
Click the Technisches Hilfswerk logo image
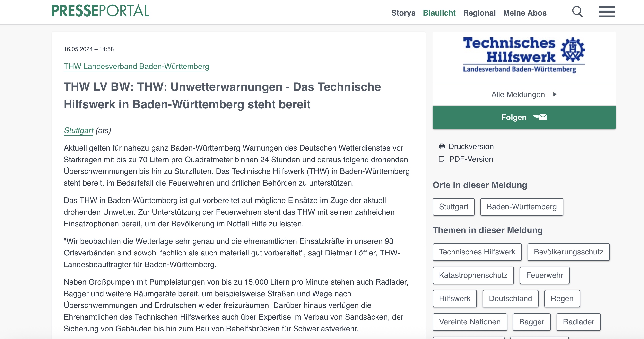tap(524, 55)
